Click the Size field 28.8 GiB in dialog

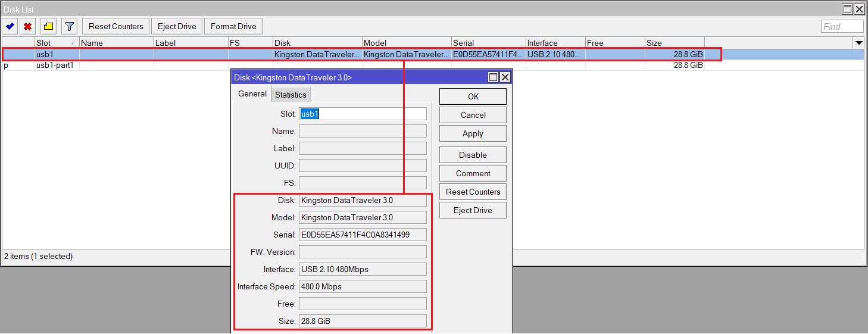point(363,321)
